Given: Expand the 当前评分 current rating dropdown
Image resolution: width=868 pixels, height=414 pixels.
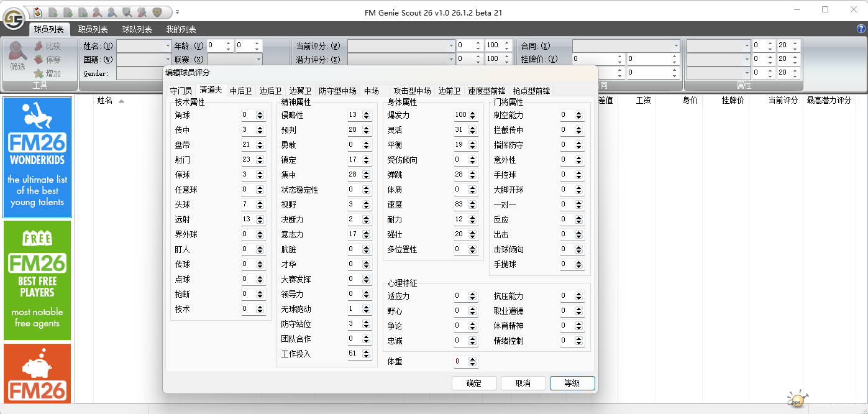Looking at the screenshot, I should pos(451,46).
